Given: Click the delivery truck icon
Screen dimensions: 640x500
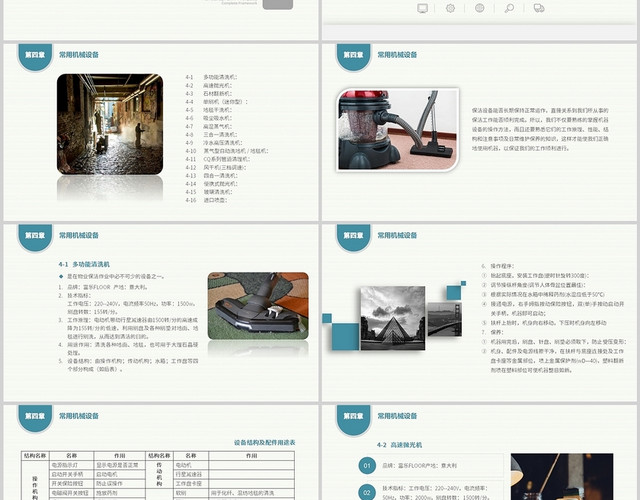Looking at the screenshot, I should tap(539, 8).
